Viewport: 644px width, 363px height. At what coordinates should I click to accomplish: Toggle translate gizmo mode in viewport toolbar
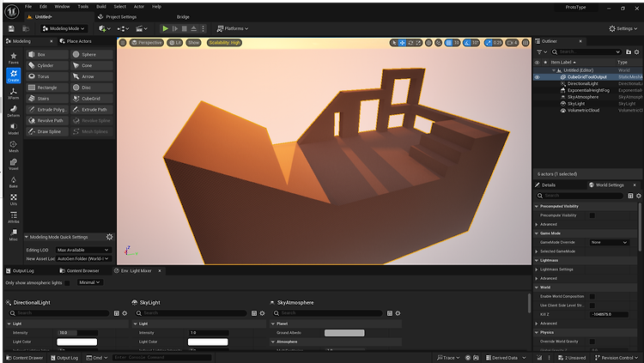pos(402,43)
